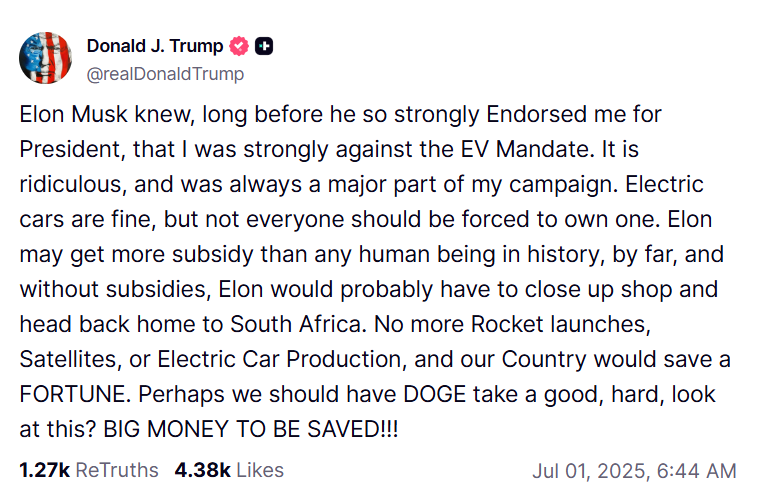Click the Rocket launches phrase
The width and height of the screenshot is (757, 495).
coord(561,324)
